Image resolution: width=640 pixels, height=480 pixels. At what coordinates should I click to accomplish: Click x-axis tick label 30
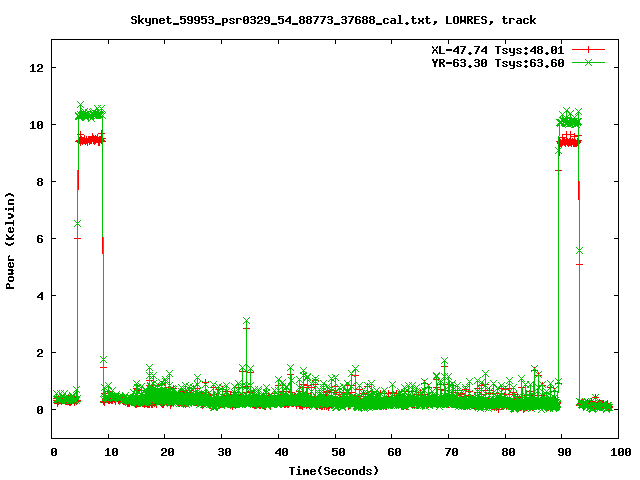[x=224, y=452]
